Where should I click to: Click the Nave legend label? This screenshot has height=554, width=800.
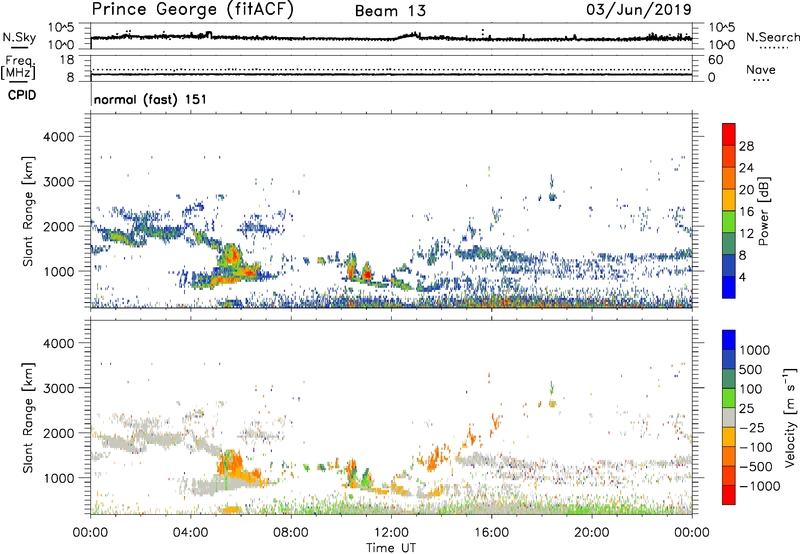pyautogui.click(x=761, y=70)
